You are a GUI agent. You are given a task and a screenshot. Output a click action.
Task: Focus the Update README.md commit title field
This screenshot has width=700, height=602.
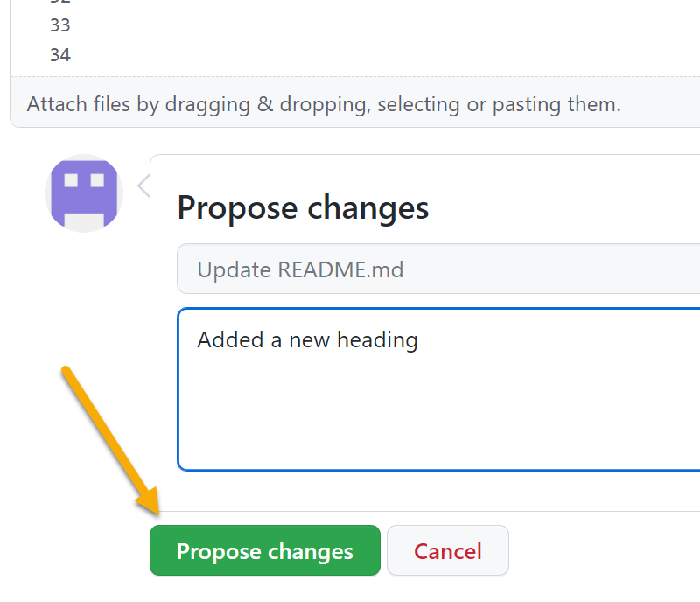pyautogui.click(x=438, y=269)
